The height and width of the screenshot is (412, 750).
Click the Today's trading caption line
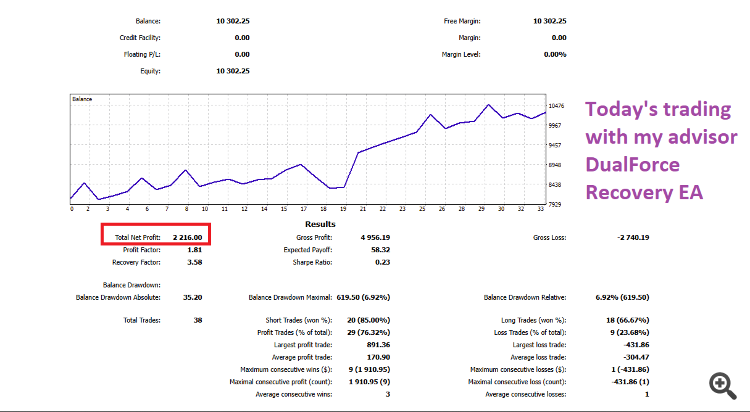click(658, 109)
